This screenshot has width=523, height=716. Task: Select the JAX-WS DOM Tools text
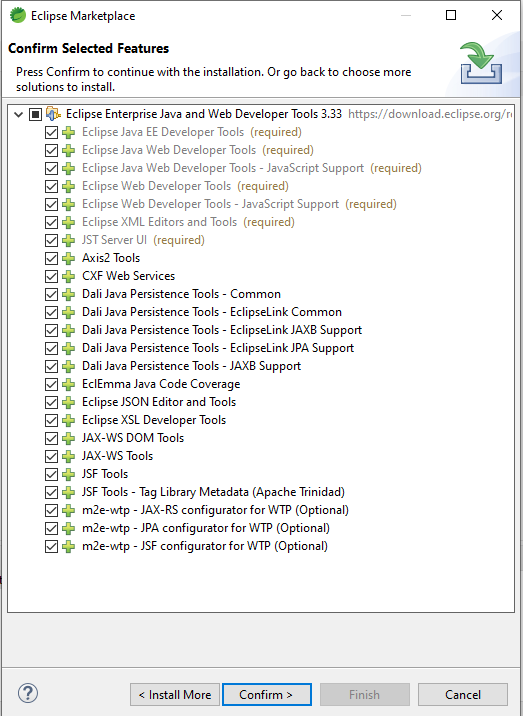coord(133,438)
